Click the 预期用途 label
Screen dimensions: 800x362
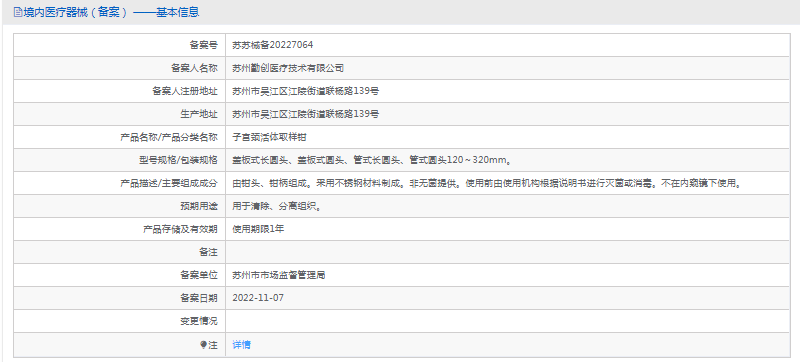199,206
